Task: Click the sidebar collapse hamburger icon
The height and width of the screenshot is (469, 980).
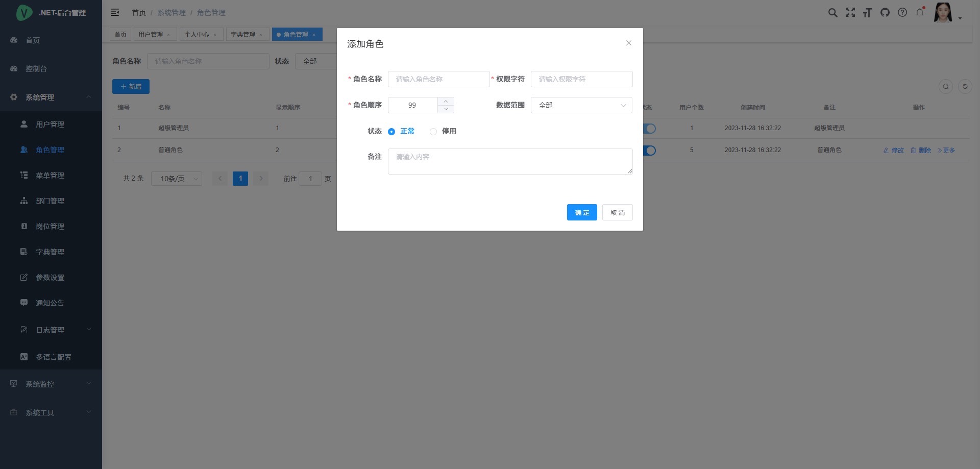Action: 115,12
